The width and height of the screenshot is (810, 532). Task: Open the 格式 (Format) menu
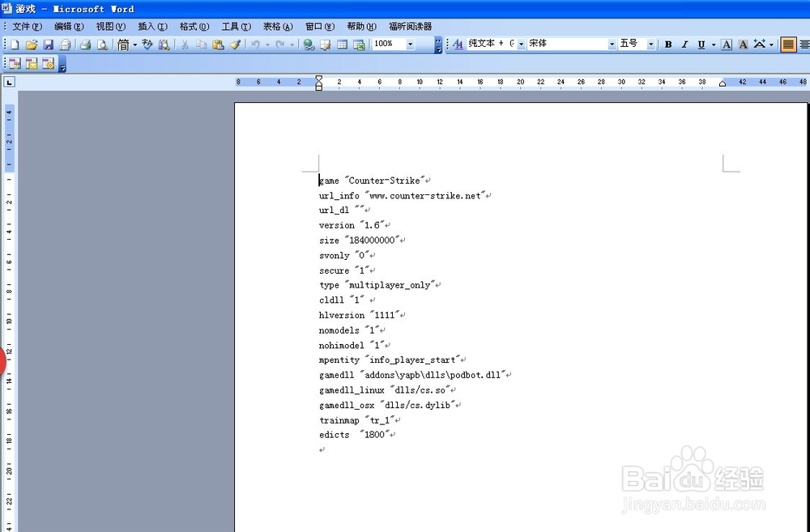[194, 27]
